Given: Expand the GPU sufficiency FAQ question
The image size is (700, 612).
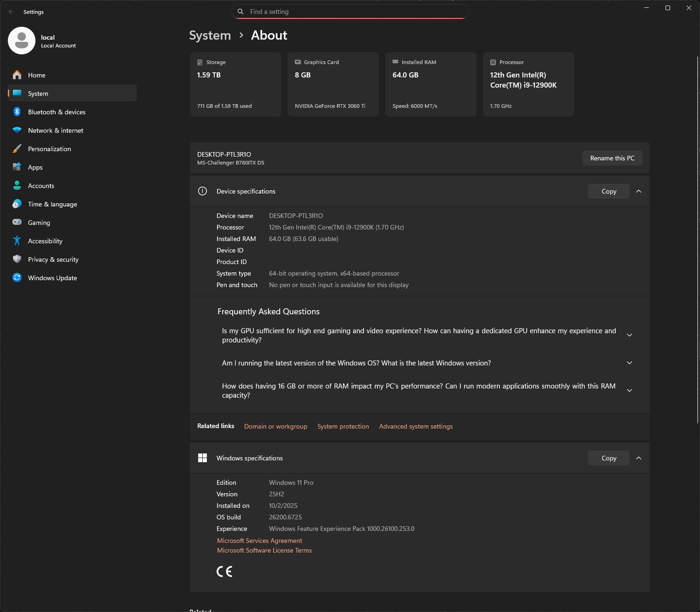Looking at the screenshot, I should 629,335.
